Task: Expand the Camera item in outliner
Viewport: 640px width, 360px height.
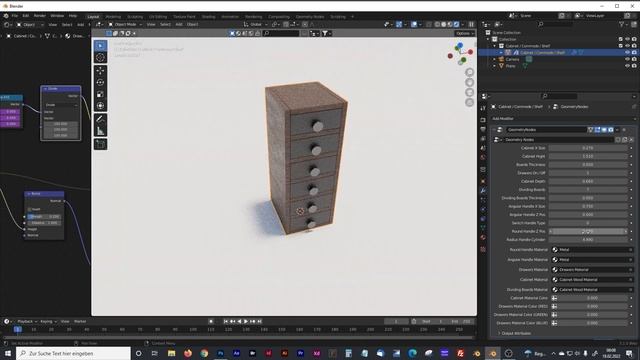Action: coord(495,60)
